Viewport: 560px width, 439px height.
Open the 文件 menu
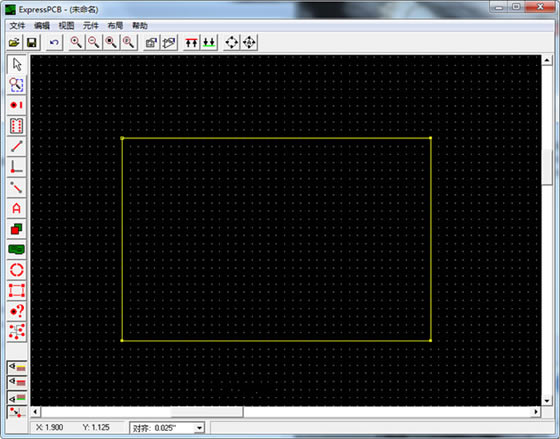click(x=17, y=26)
